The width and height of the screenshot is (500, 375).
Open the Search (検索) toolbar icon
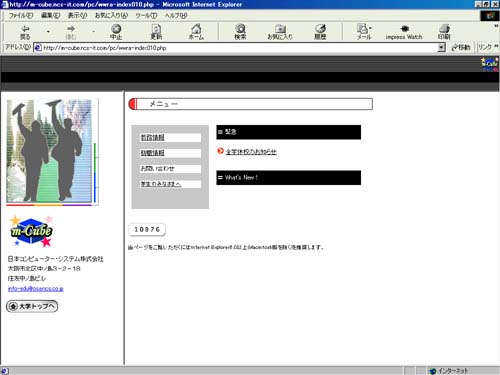coord(240,32)
